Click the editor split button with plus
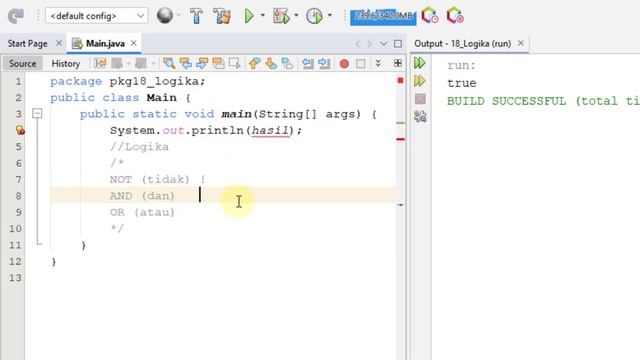 (x=398, y=63)
